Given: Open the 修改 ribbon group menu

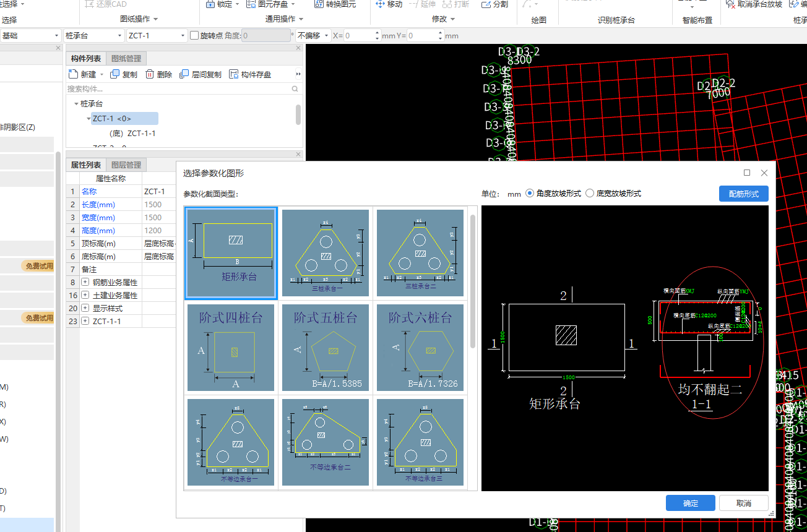Looking at the screenshot, I should (443, 19).
